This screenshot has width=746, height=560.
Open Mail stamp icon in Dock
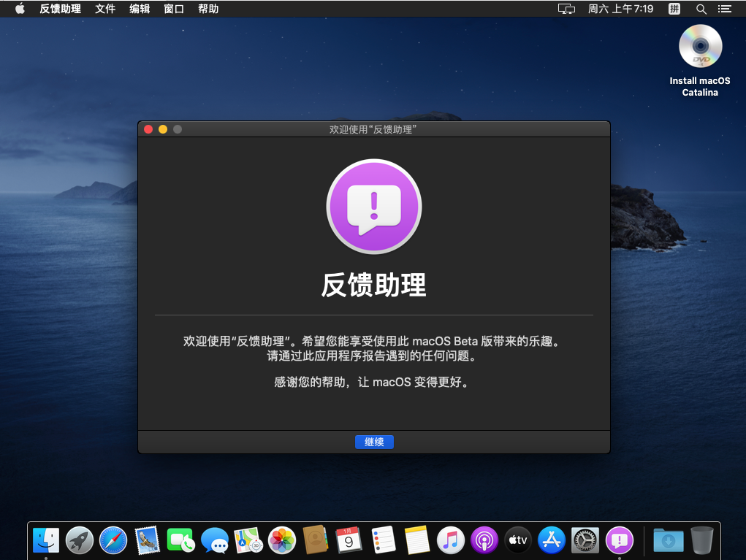tap(147, 540)
